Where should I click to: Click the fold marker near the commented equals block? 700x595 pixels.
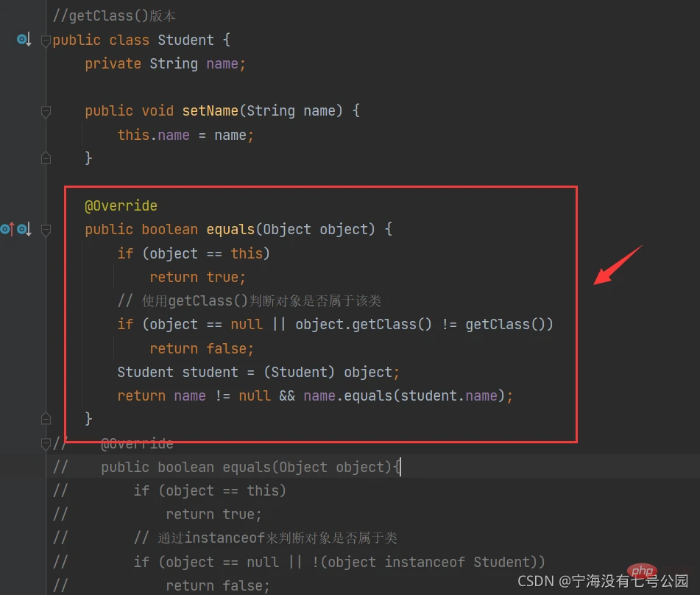click(x=46, y=443)
